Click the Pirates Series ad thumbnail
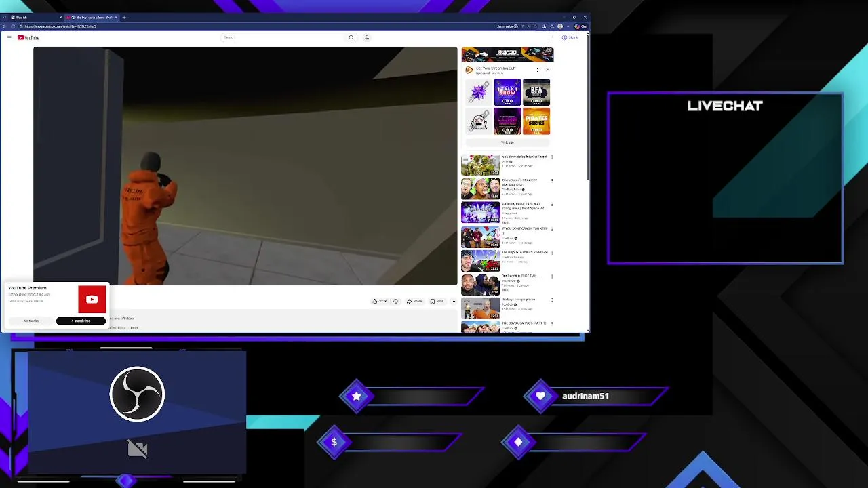868x488 pixels. 536,121
